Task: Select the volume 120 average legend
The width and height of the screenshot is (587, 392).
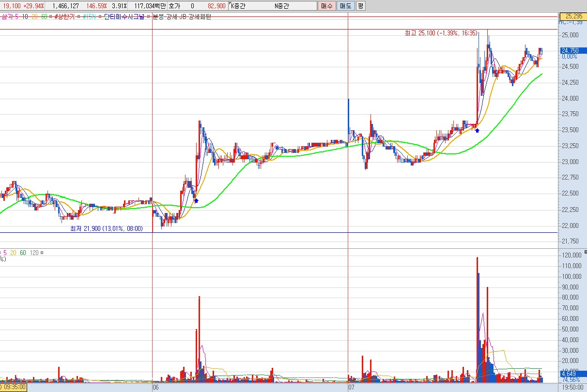Action: point(34,253)
